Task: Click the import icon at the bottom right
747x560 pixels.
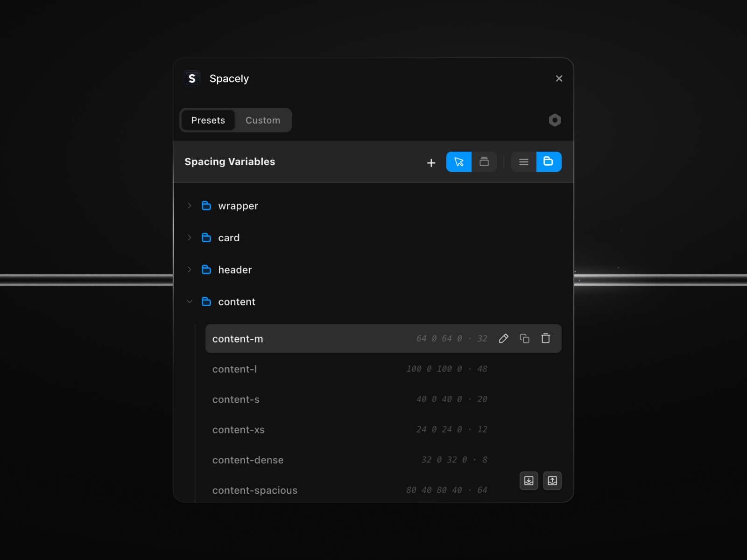Action: (529, 481)
